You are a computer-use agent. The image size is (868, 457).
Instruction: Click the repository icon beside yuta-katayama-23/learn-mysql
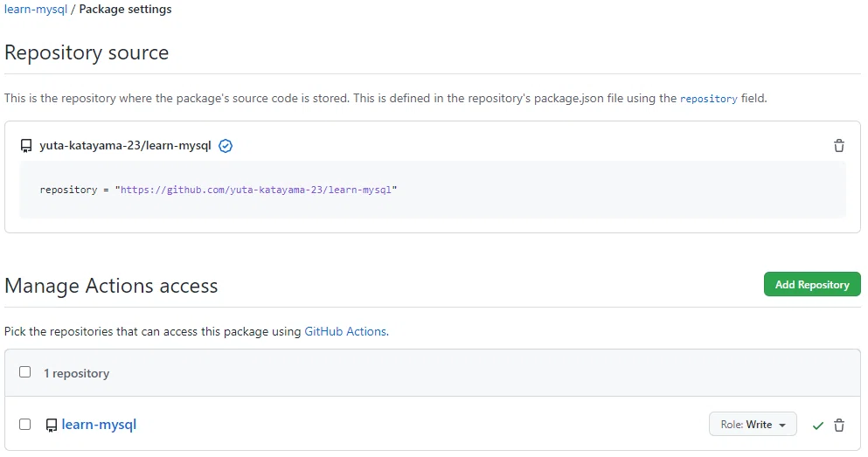(x=26, y=146)
